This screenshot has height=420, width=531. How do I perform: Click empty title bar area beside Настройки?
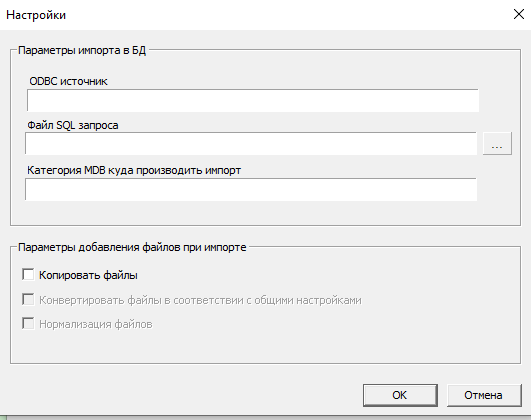(x=288, y=15)
